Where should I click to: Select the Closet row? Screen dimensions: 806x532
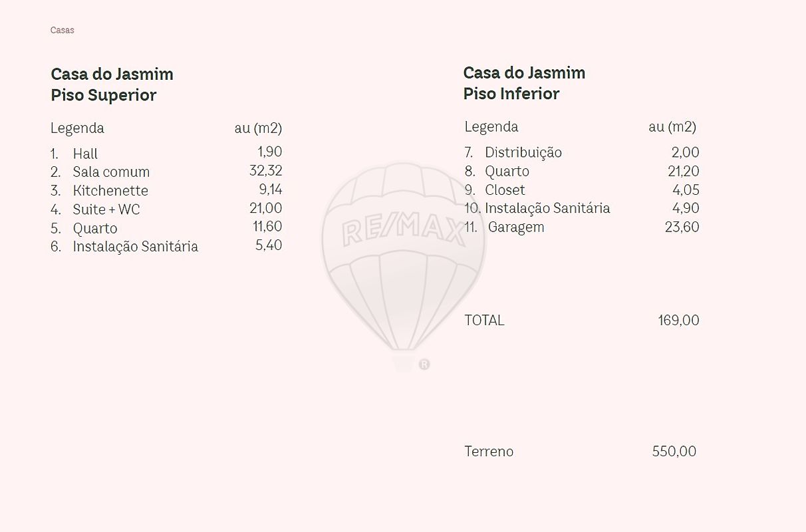point(505,190)
